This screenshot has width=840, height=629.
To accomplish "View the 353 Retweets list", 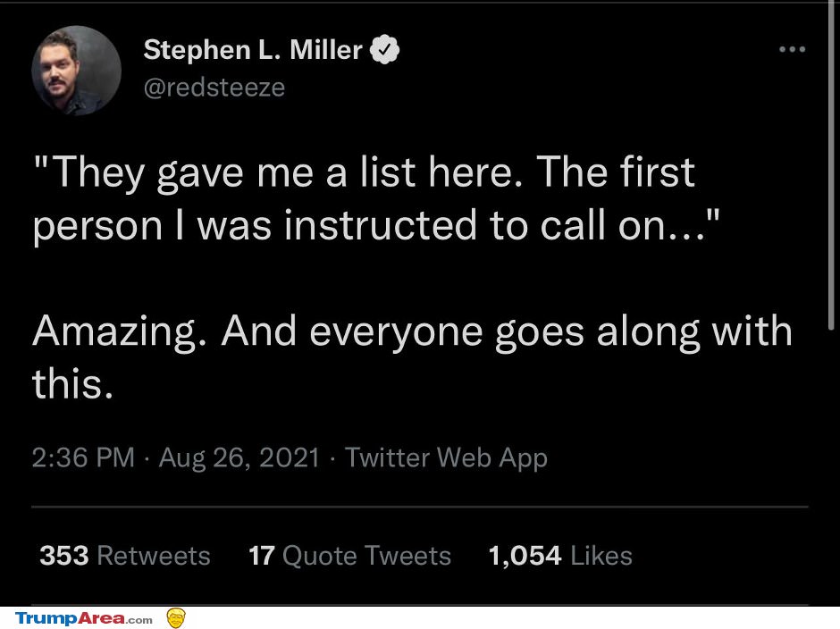I will click(x=125, y=555).
